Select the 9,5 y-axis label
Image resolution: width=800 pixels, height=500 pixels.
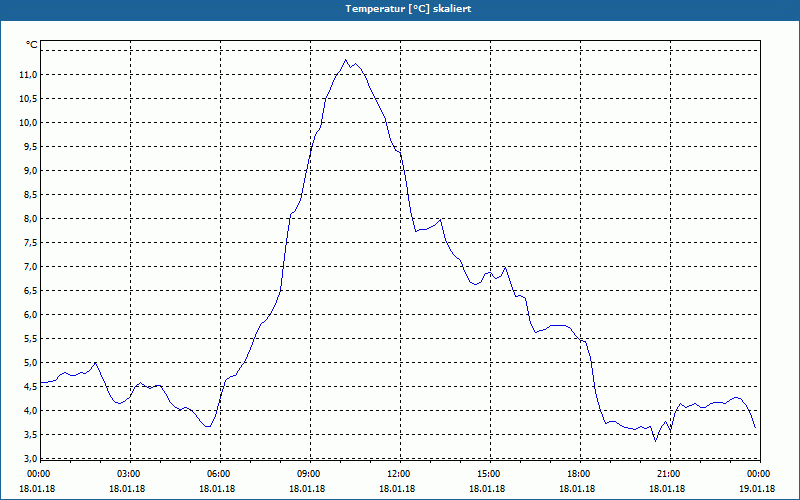(x=30, y=146)
